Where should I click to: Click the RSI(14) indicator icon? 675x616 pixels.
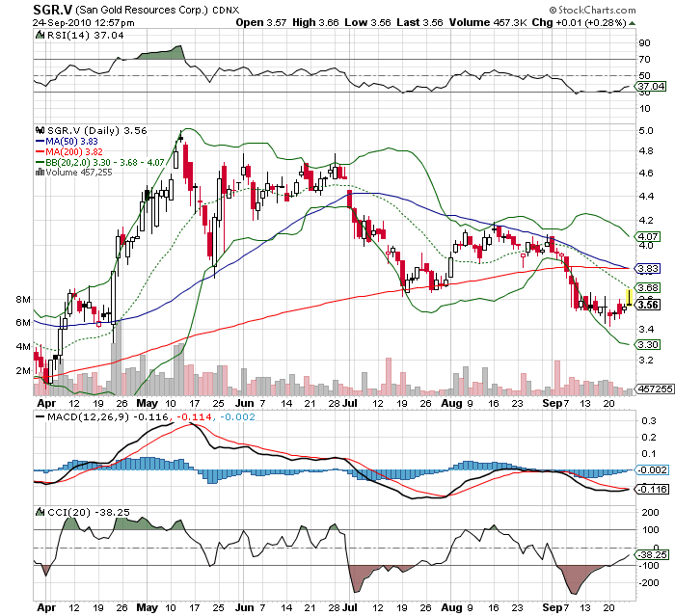pos(40,35)
